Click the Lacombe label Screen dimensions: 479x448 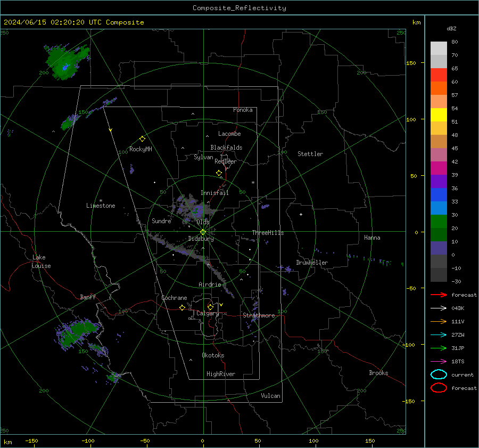tap(229, 134)
